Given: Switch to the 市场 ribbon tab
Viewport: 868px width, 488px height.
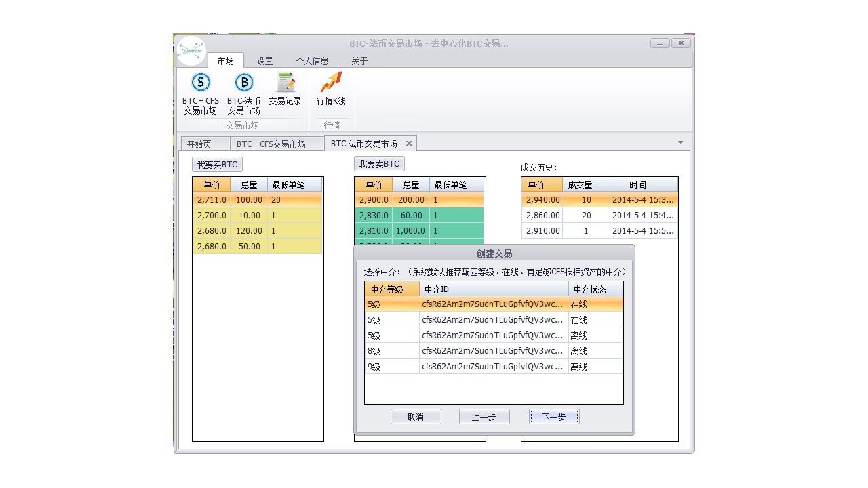Looking at the screenshot, I should tap(226, 61).
